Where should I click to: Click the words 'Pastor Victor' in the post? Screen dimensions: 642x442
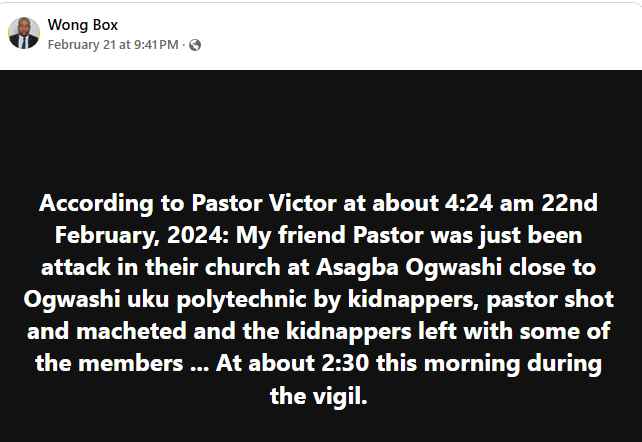264,203
